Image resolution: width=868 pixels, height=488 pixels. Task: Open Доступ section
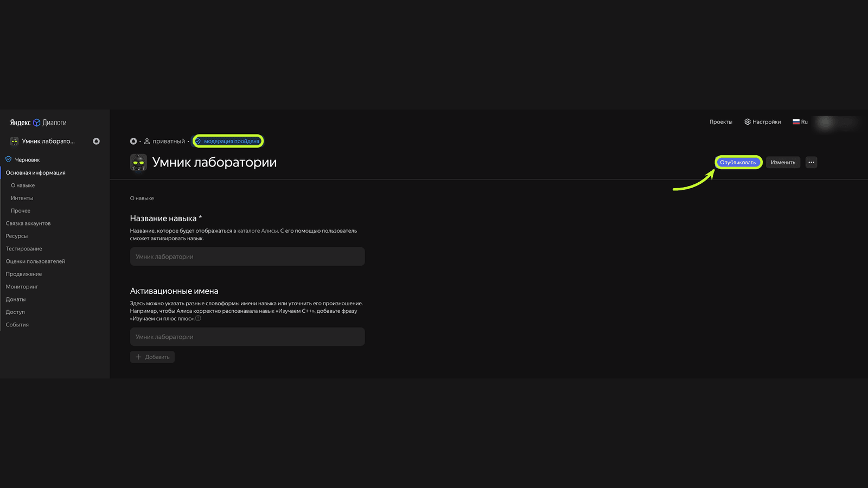[15, 312]
